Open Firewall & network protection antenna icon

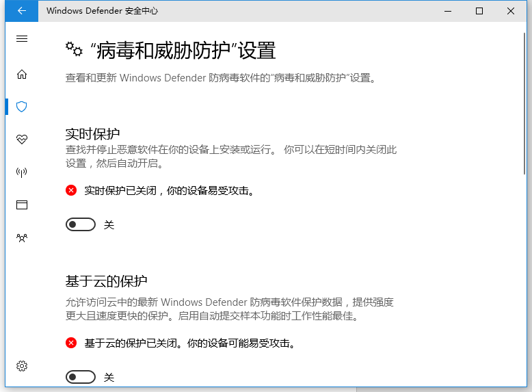click(22, 172)
